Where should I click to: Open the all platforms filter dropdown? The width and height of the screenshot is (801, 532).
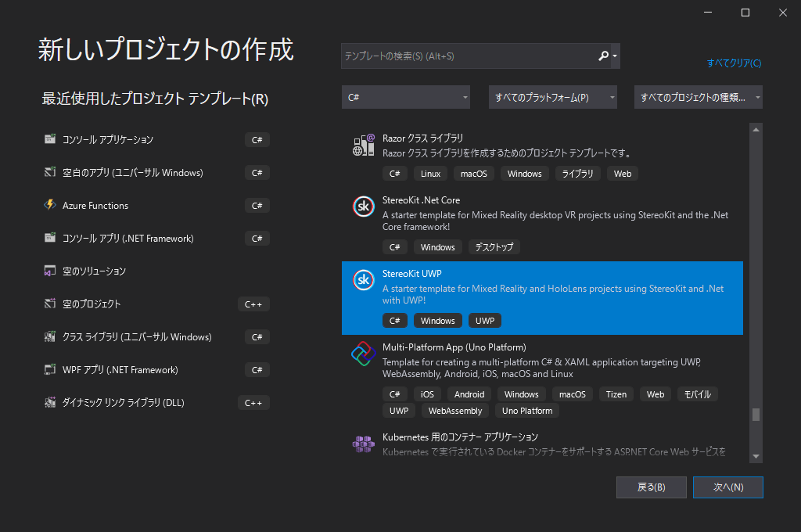point(553,97)
